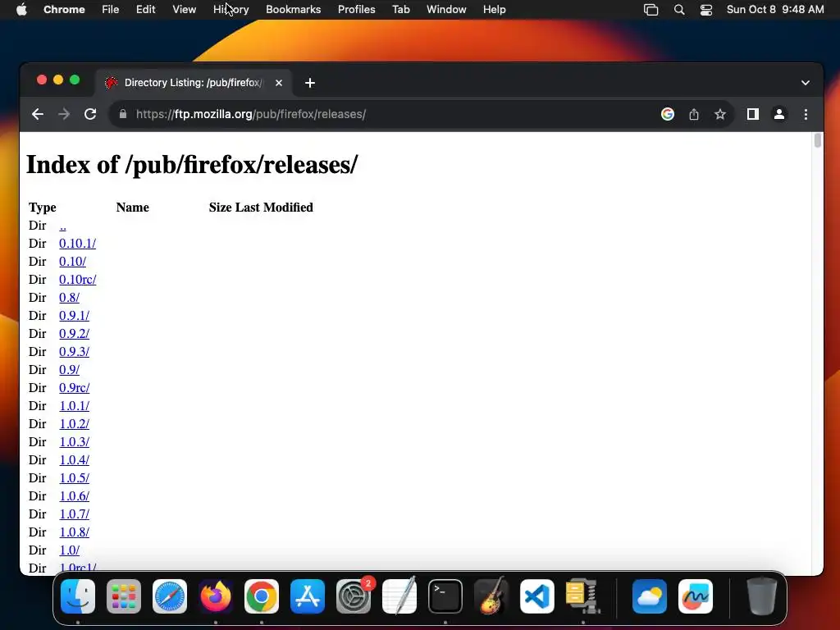The width and height of the screenshot is (840, 630).
Task: Open the Bookmarks menu
Action: [x=293, y=10]
